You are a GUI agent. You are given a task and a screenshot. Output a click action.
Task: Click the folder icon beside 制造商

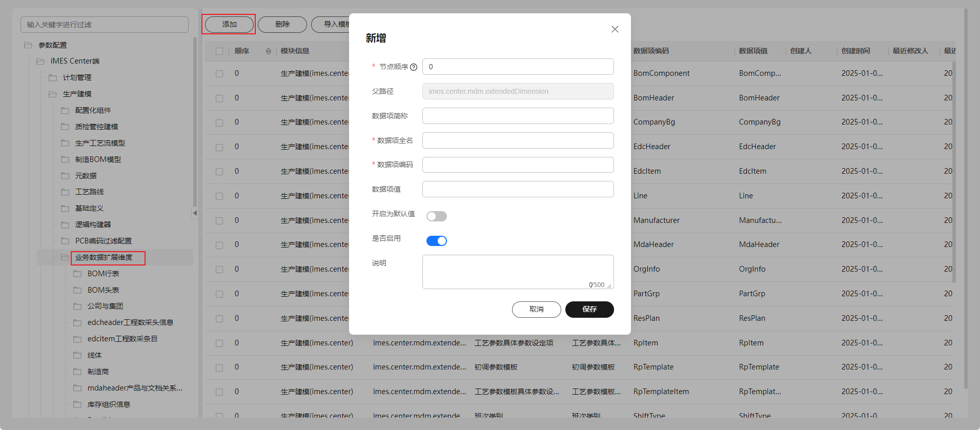[77, 372]
